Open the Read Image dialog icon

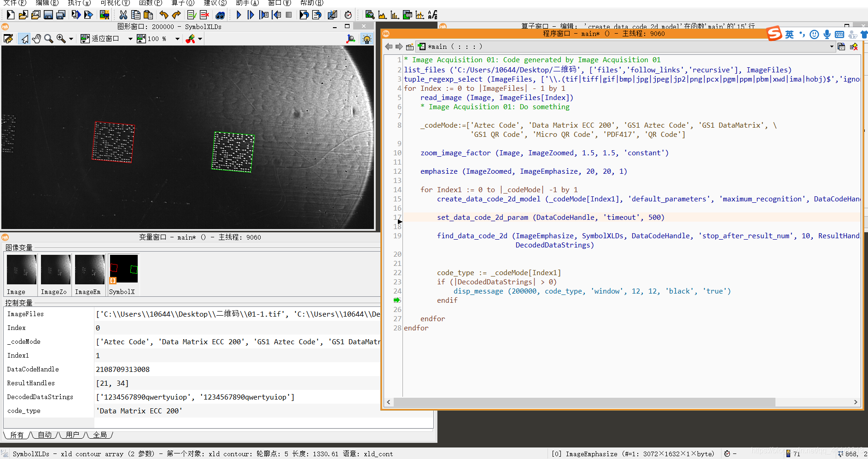point(105,15)
